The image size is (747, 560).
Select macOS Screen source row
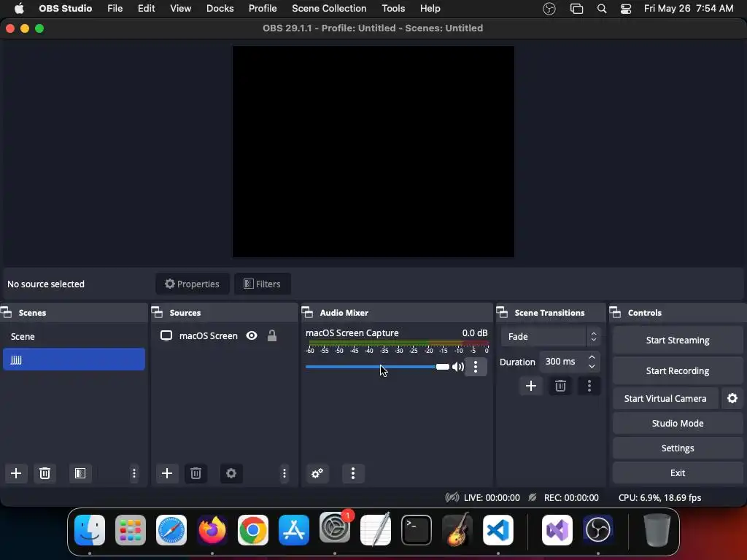224,335
